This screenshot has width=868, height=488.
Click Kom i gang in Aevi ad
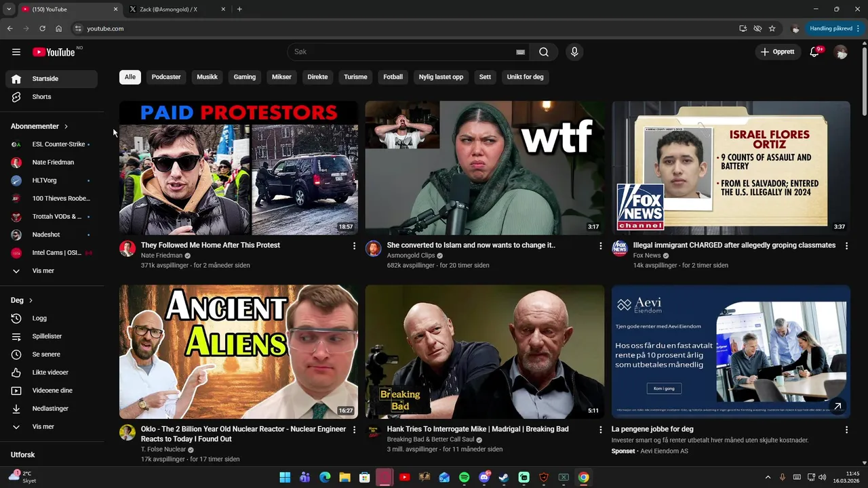click(x=664, y=389)
